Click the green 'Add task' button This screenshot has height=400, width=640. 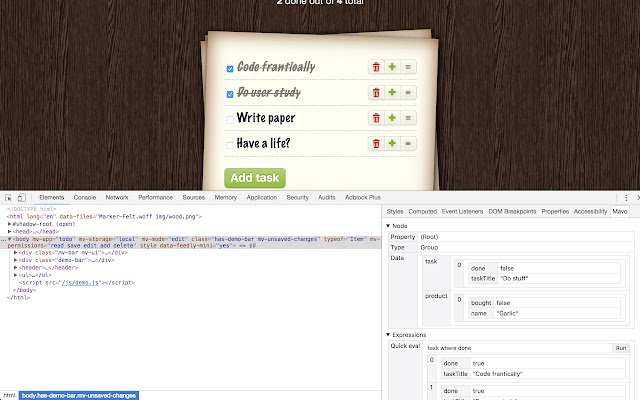point(255,178)
